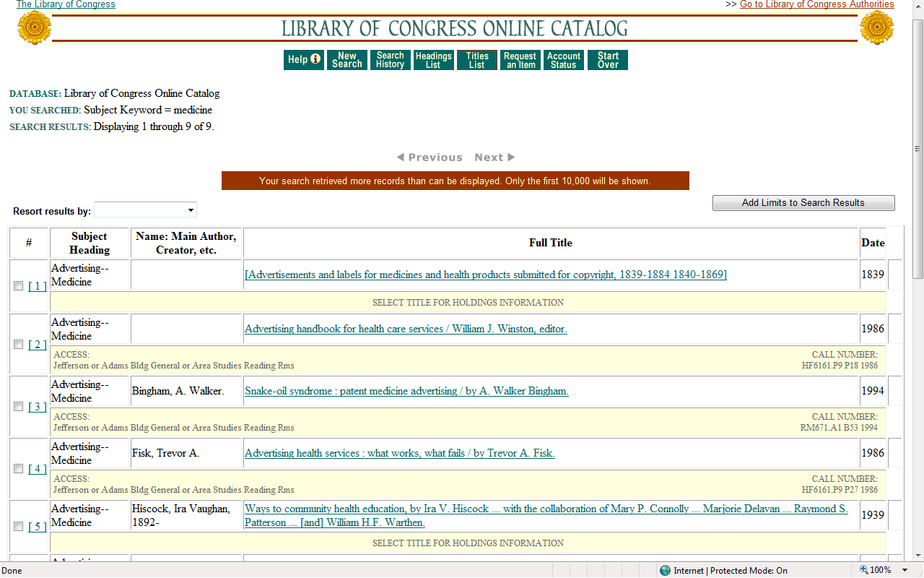Image resolution: width=924 pixels, height=578 pixels.
Task: Click the left golden seal emblem
Action: click(x=34, y=28)
